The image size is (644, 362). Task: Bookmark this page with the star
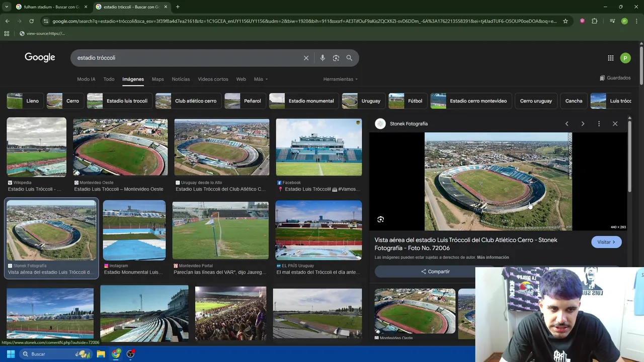coord(566,21)
